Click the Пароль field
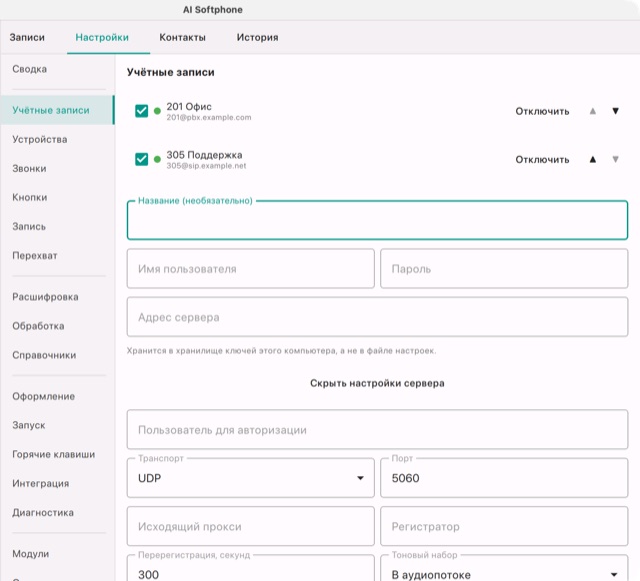The width and height of the screenshot is (640, 581). pyautogui.click(x=504, y=269)
